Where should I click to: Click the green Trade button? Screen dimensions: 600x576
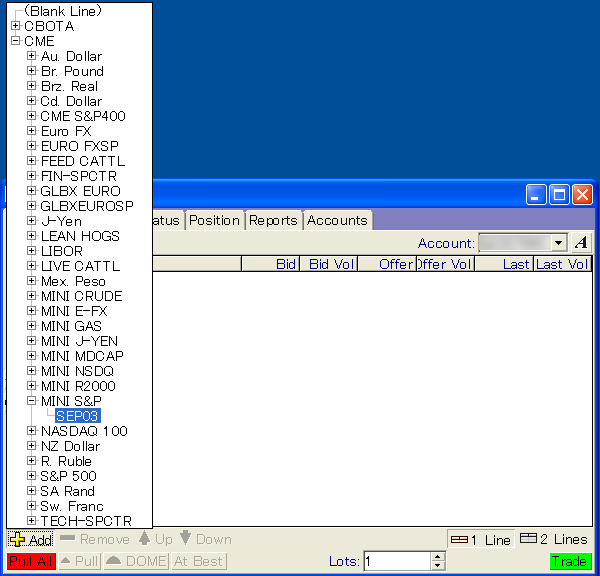tap(569, 561)
